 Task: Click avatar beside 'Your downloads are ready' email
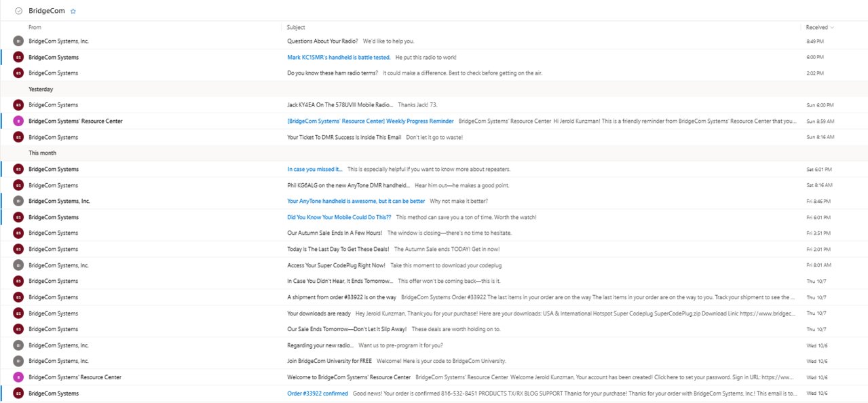click(x=18, y=313)
